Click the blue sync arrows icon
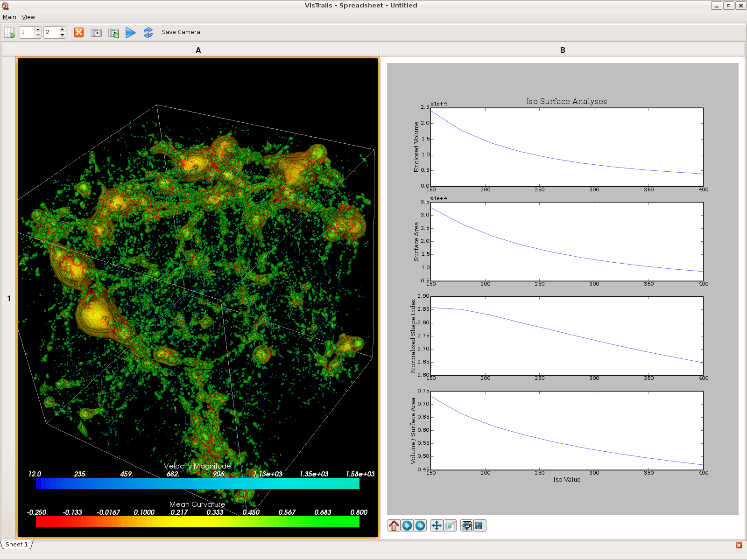This screenshot has height=560, width=747. pyautogui.click(x=148, y=32)
